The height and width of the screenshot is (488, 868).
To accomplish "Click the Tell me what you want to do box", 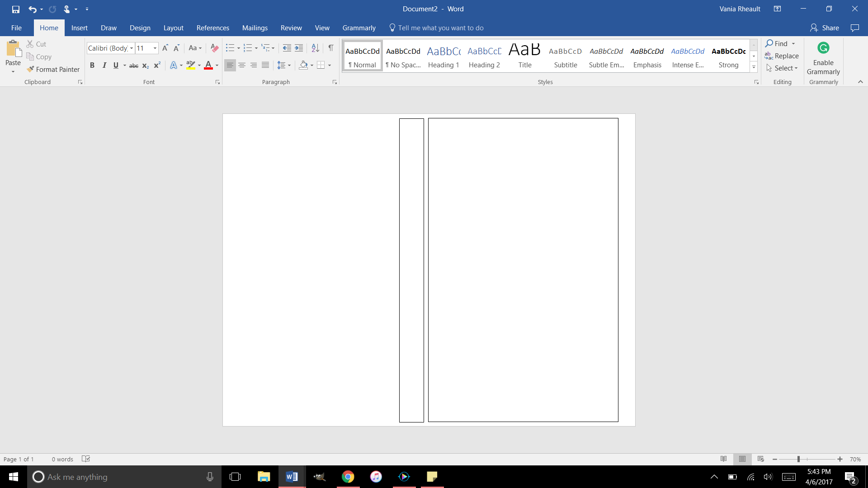I will click(x=437, y=28).
